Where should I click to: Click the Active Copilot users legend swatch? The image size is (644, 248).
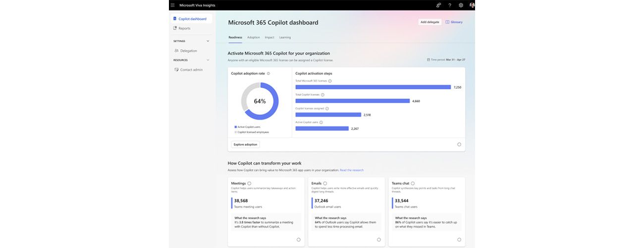236,127
